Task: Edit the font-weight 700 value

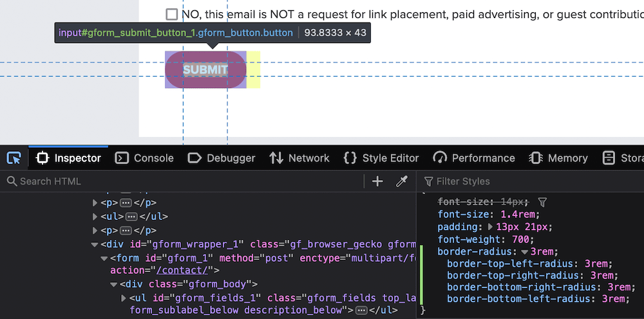Action: coord(520,239)
